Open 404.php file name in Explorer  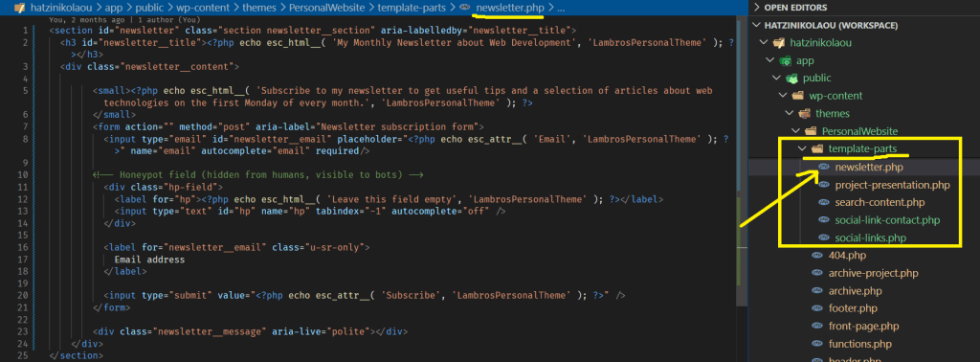(x=847, y=256)
